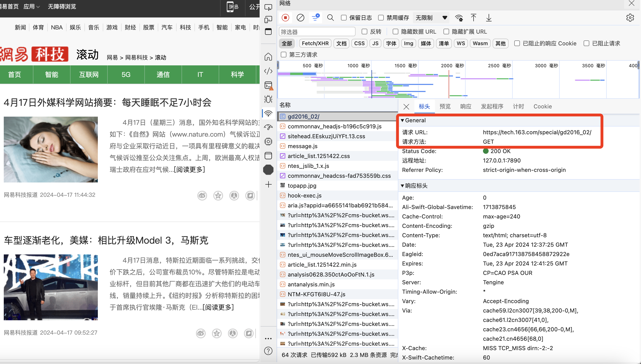Image resolution: width=641 pixels, height=364 pixels.
Task: Click the red record network log button
Action: [x=285, y=18]
